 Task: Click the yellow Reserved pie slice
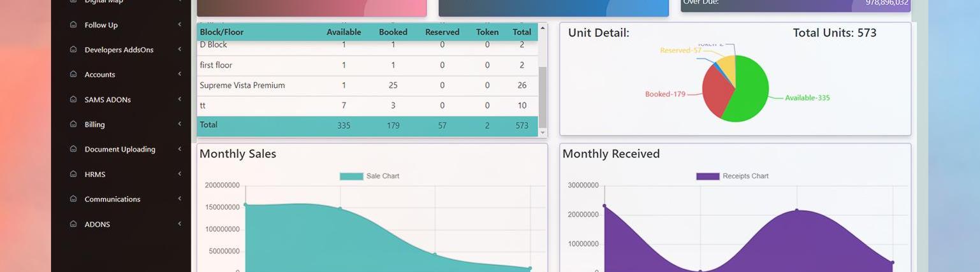tap(729, 68)
